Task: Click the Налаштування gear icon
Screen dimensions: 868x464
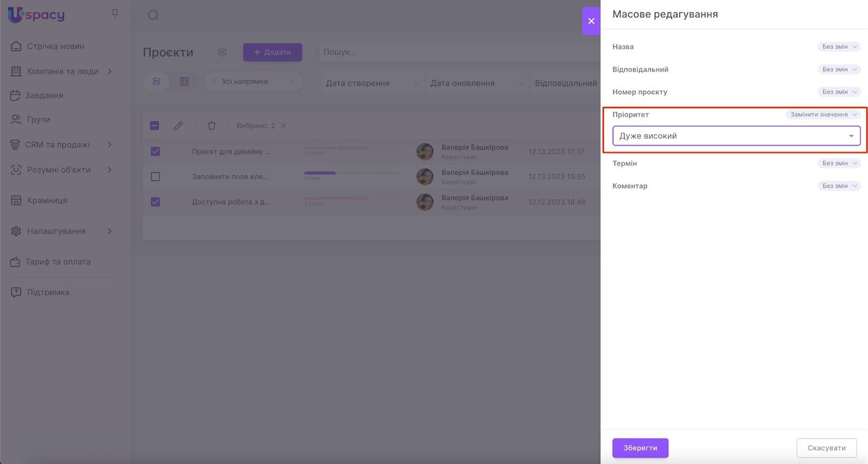Action: point(16,231)
